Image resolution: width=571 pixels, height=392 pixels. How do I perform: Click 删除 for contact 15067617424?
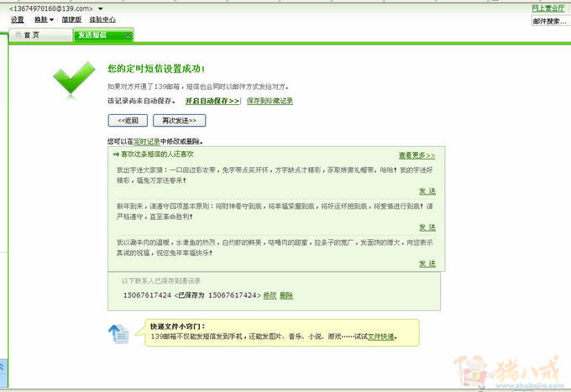point(286,295)
